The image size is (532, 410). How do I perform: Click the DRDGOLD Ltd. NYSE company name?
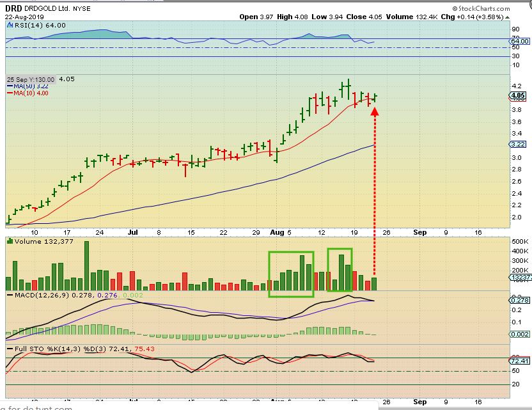57,8
